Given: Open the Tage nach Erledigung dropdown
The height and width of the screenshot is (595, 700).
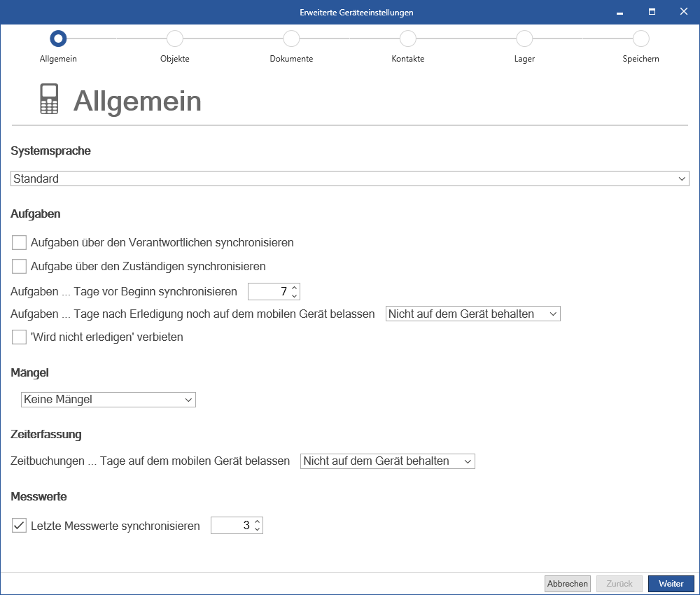Looking at the screenshot, I should point(472,314).
